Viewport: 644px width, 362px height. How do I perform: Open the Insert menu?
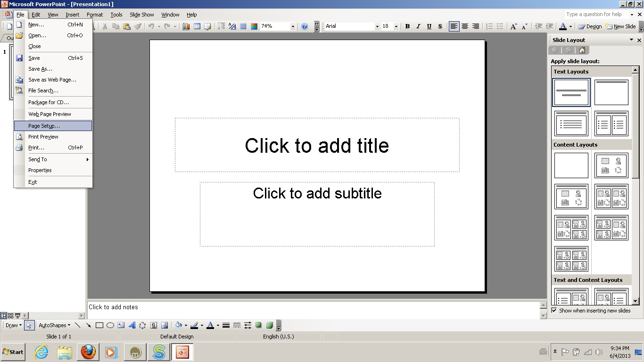(73, 15)
